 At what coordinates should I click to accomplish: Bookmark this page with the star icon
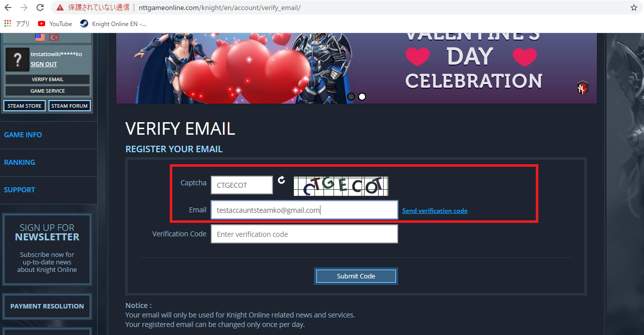coord(633,8)
